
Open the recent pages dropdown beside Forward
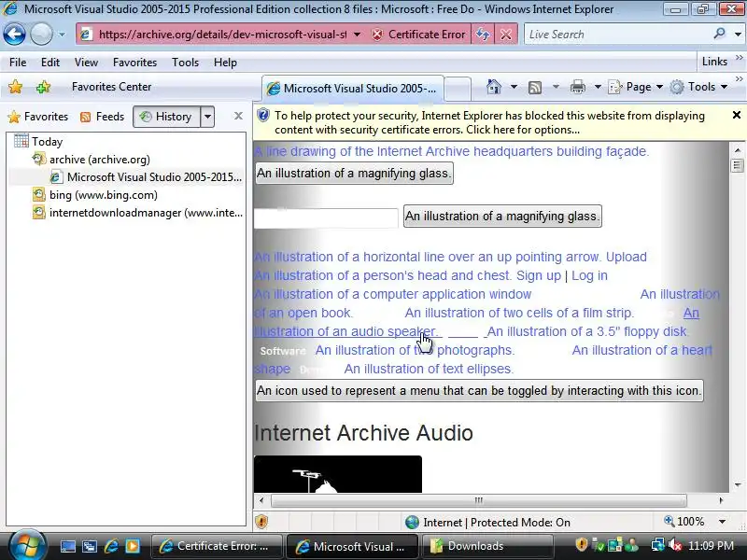point(62,35)
